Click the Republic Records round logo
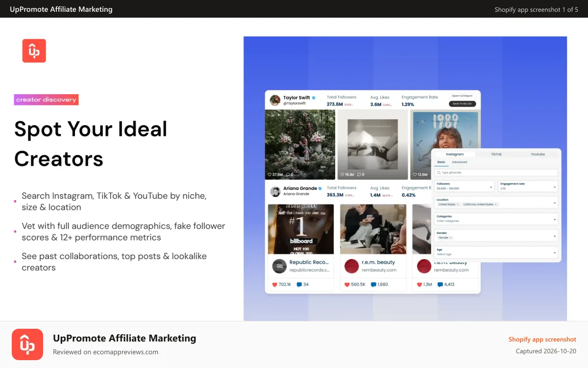Viewport: 588px width, 368px height. click(x=279, y=266)
